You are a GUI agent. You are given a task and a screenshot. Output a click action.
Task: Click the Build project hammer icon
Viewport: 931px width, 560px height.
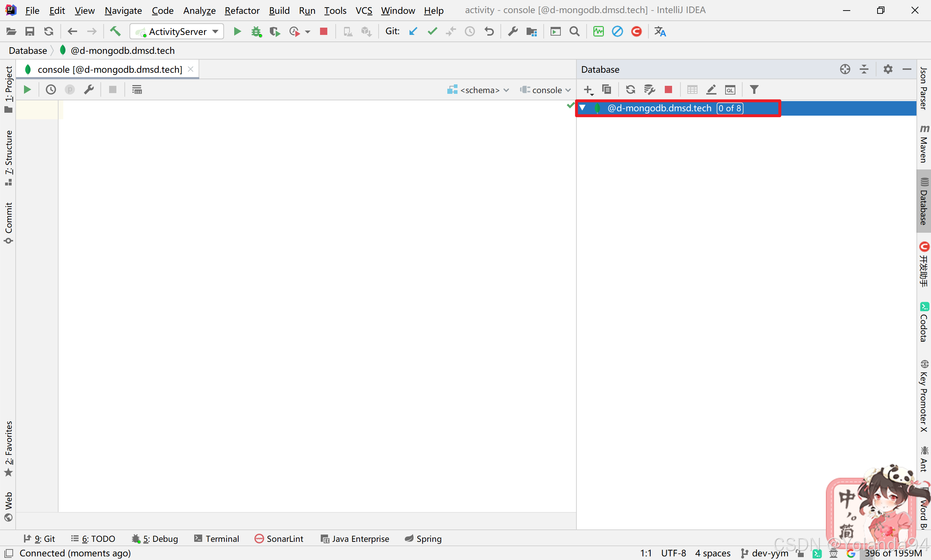pos(115,31)
